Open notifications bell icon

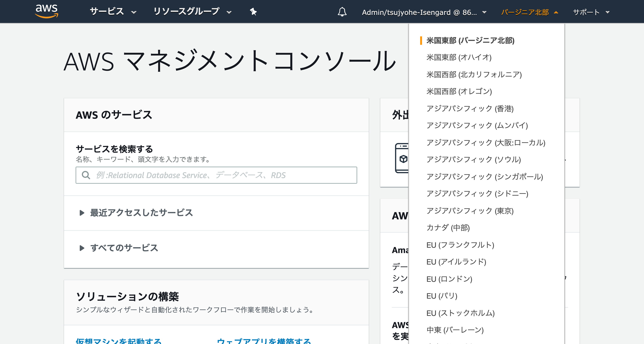(342, 12)
